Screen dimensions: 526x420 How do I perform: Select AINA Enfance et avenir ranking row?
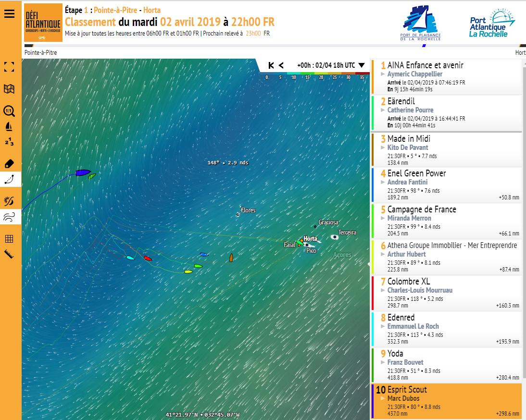447,77
